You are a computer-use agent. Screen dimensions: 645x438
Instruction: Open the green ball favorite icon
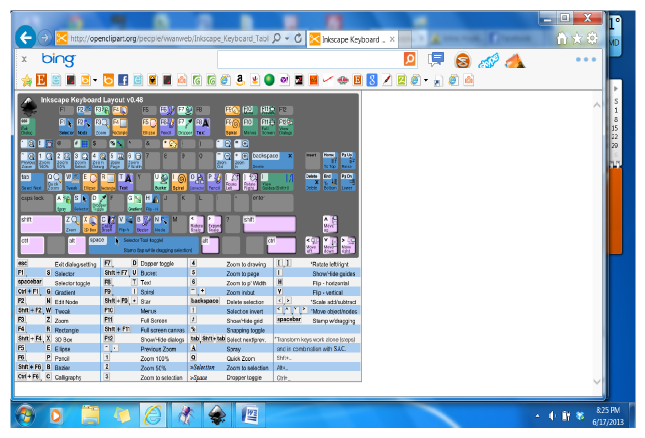[x=269, y=80]
